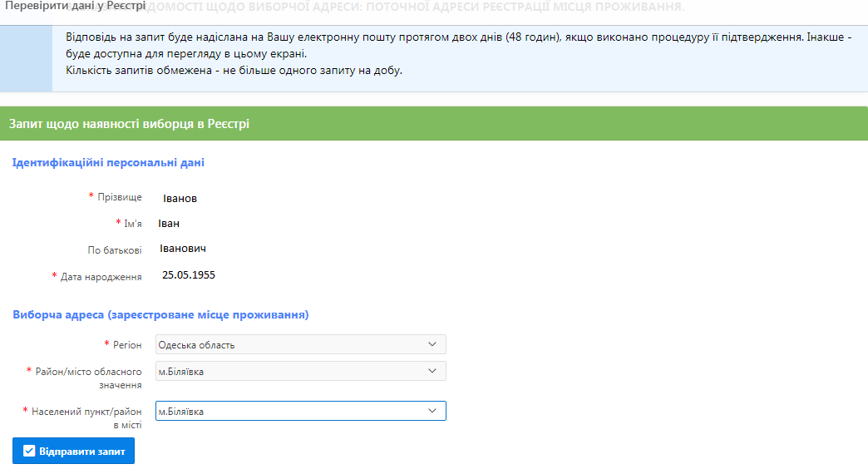Click the Виборча адреса section heading

(x=160, y=314)
